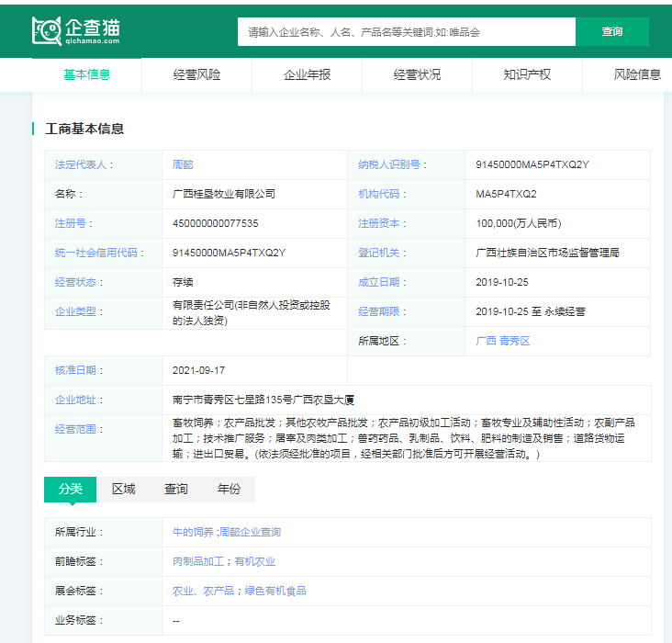Open the 广西 region link

click(x=486, y=341)
